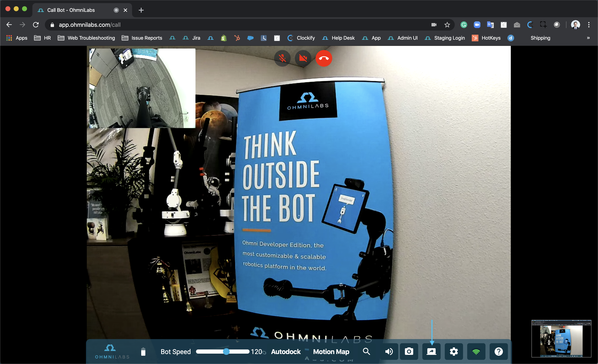Open the Staging Login bookmark
The height and width of the screenshot is (364, 598).
445,38
